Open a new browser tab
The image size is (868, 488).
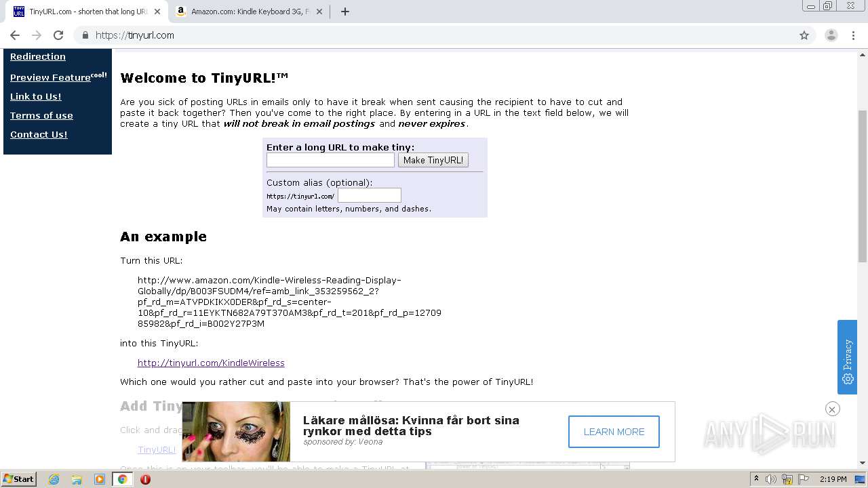point(344,12)
